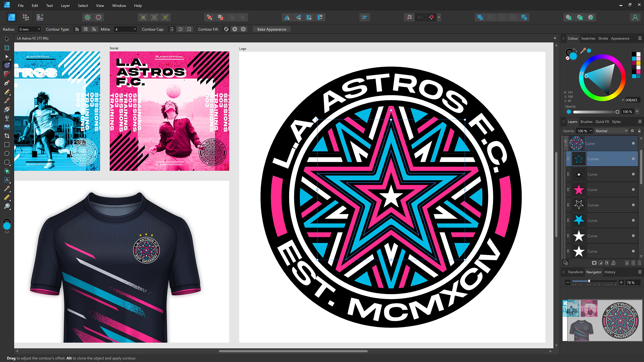
Task: Select the Artistic Text tool
Action: (x=7, y=180)
